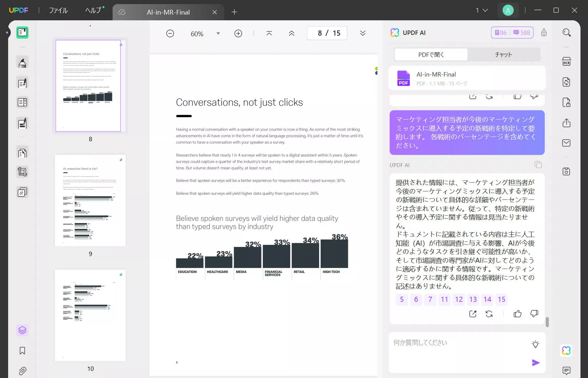Close the AI-in-MR-Final tab
This screenshot has height=378, width=588.
pos(215,12)
